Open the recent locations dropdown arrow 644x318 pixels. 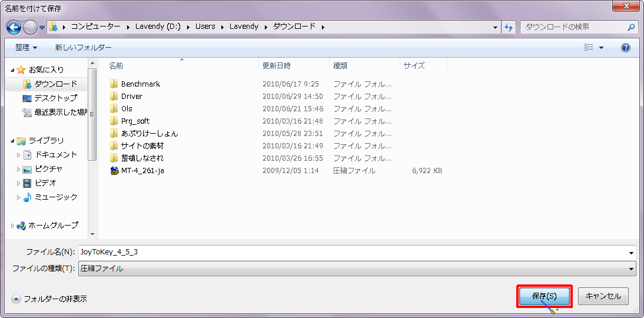[42, 28]
